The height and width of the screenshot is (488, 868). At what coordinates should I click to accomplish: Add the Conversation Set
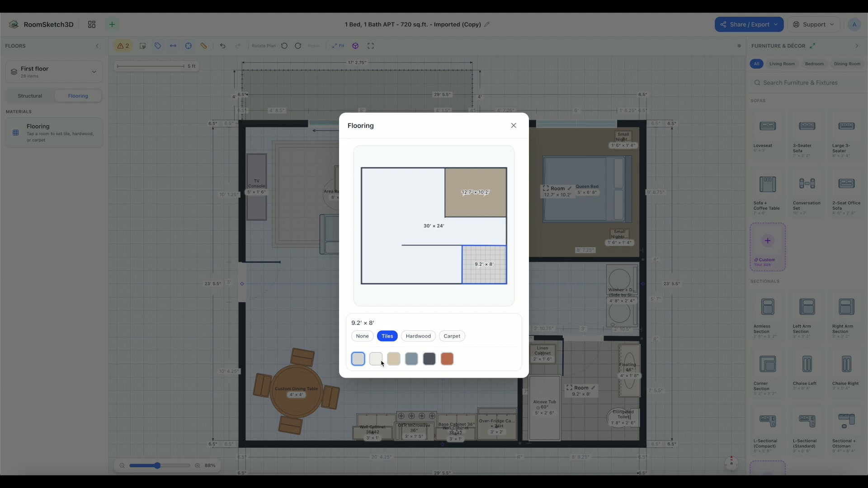[x=807, y=192]
